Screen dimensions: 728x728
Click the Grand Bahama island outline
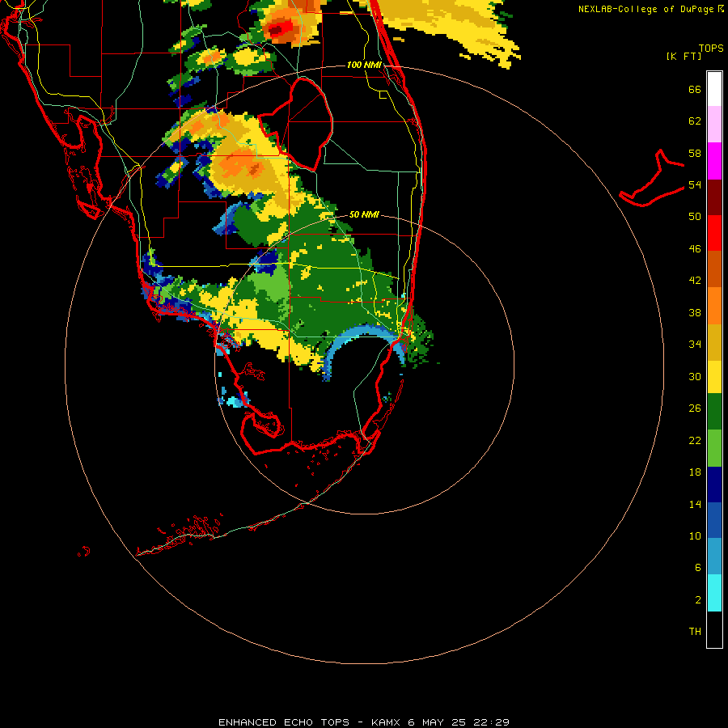(652, 178)
